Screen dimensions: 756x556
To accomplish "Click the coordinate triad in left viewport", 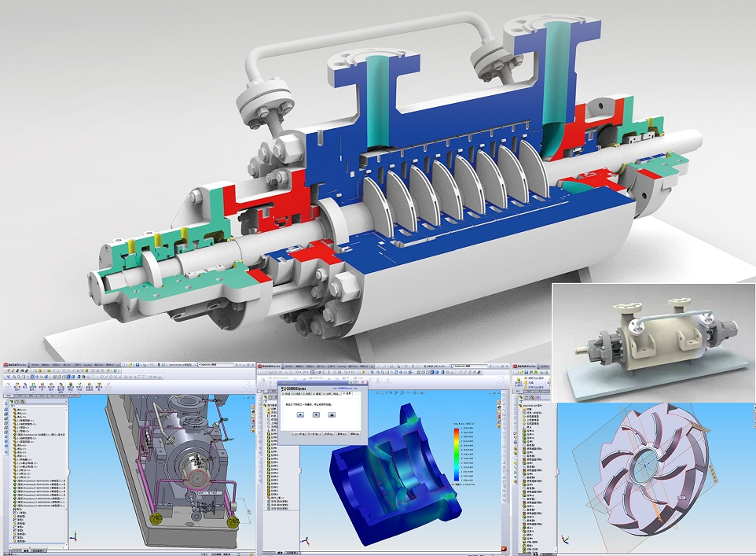I will [x=75, y=536].
